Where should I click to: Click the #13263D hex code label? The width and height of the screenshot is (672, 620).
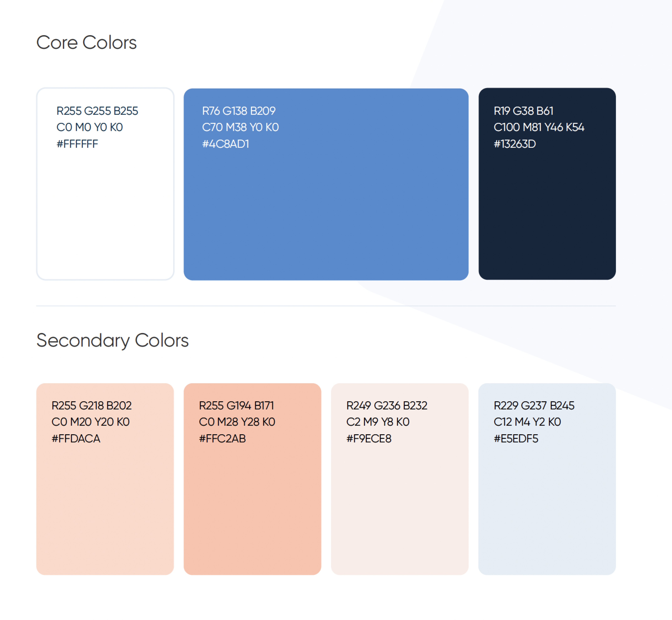click(515, 144)
